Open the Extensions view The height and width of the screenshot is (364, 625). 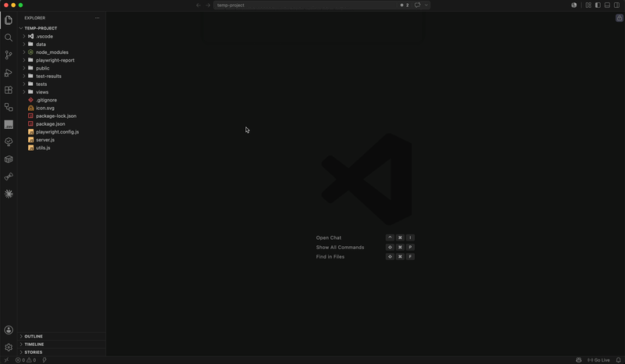tap(9, 90)
